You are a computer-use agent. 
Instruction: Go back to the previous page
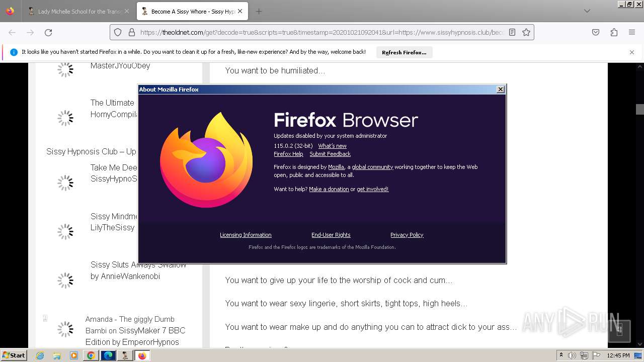[x=12, y=32]
